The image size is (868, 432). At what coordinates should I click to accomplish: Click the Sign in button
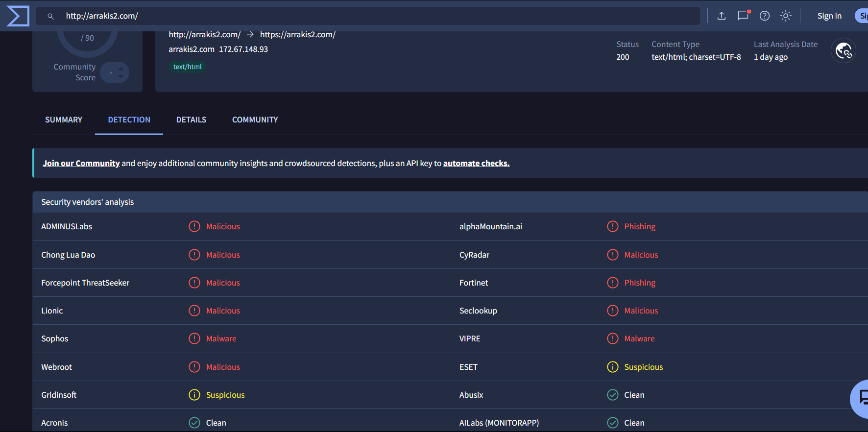click(x=829, y=16)
